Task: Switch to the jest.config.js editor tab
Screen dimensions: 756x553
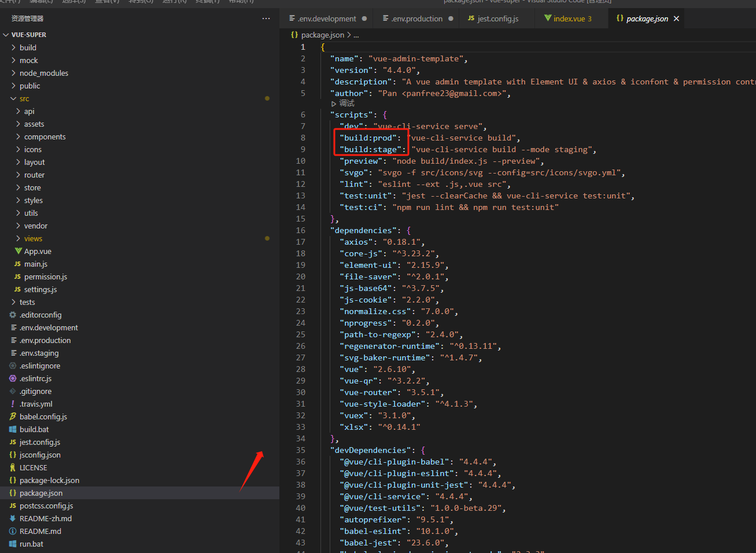Action: pos(497,19)
